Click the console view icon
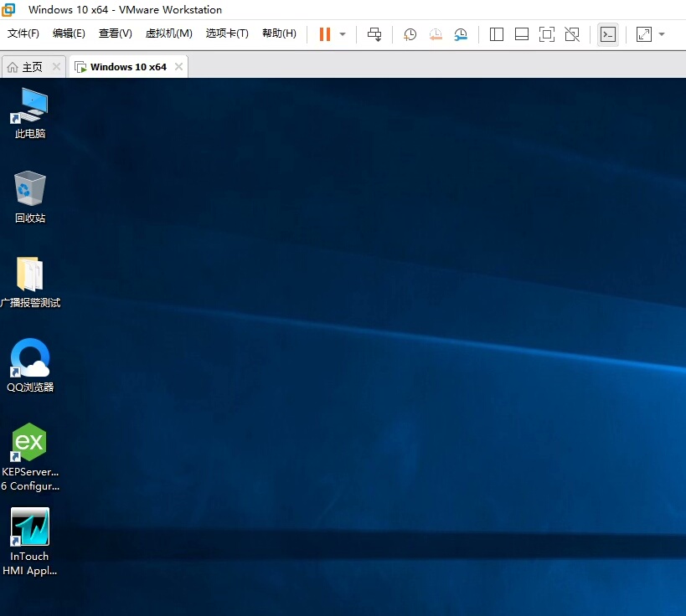 click(x=608, y=34)
